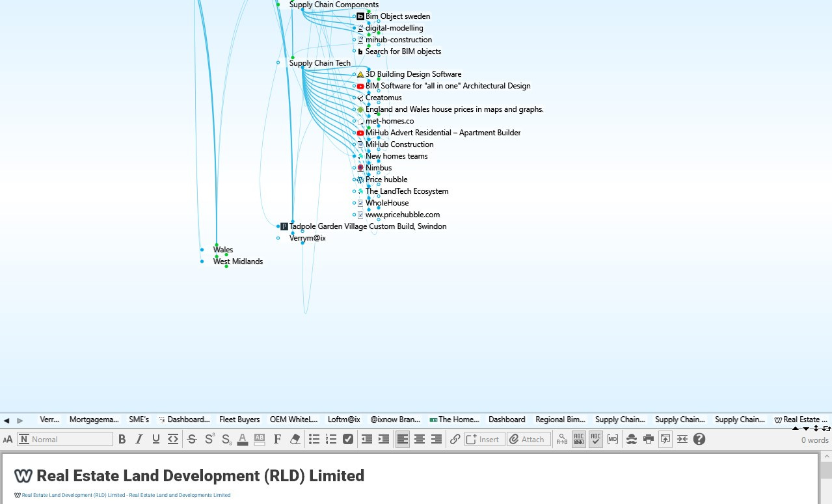Switch to SME's tab
The image size is (832, 504).
pyautogui.click(x=139, y=419)
